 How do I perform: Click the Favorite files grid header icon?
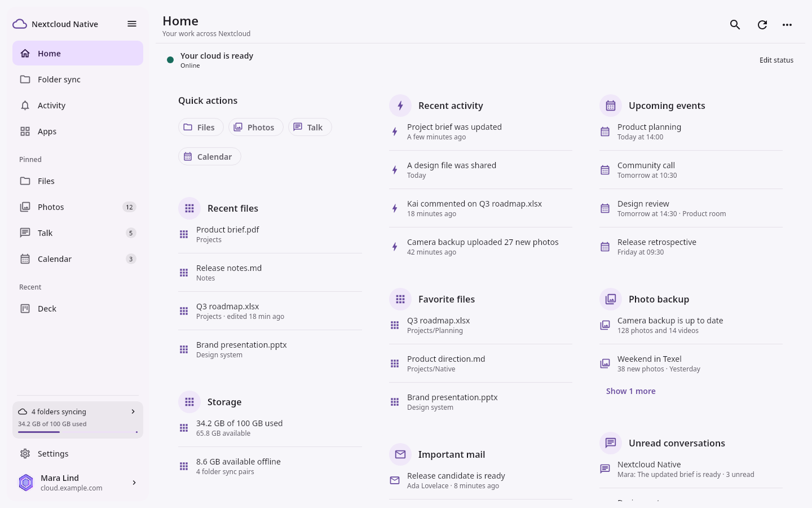coord(400,299)
